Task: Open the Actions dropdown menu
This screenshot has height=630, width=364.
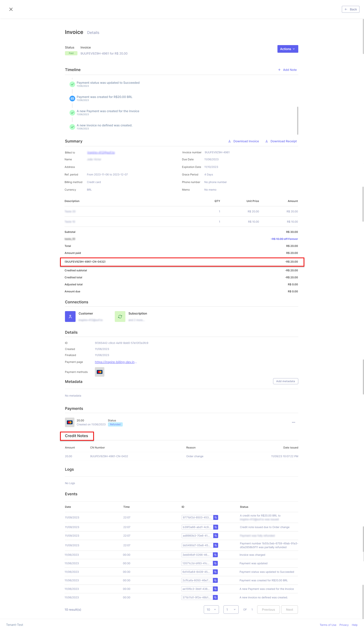Action: tap(288, 49)
